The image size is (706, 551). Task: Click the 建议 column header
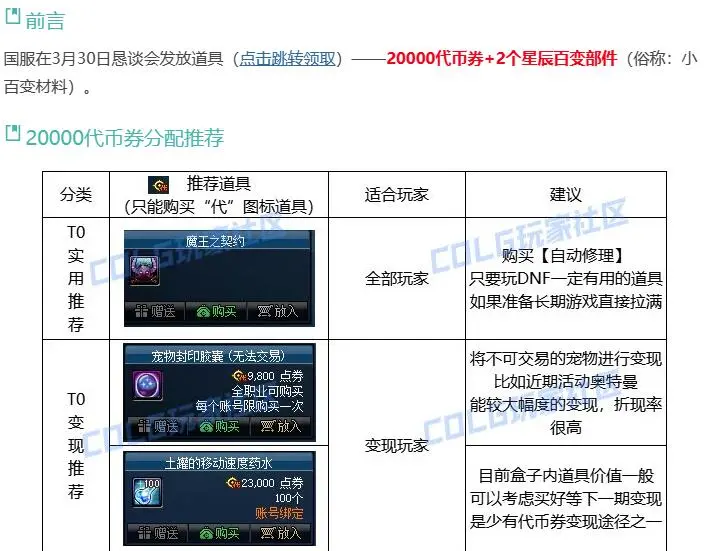pyautogui.click(x=566, y=194)
